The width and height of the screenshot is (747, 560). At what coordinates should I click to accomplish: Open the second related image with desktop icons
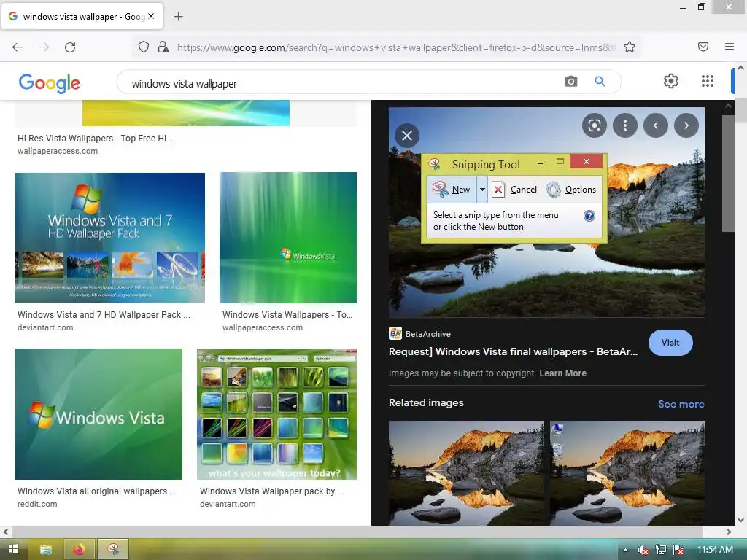[x=627, y=472]
